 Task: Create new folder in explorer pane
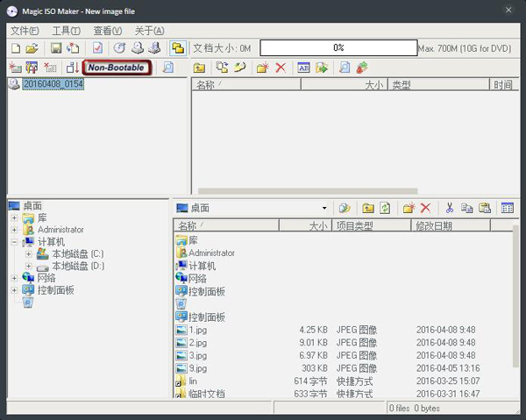tap(409, 209)
